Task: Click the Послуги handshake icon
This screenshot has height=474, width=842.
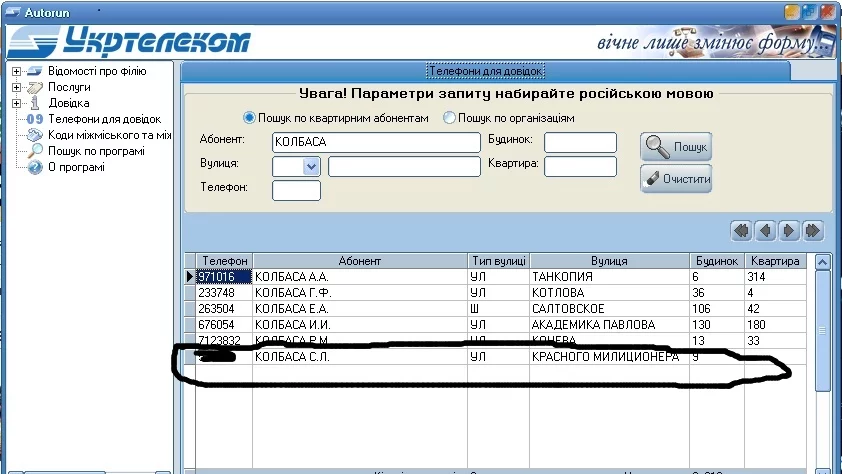Action: (x=35, y=87)
